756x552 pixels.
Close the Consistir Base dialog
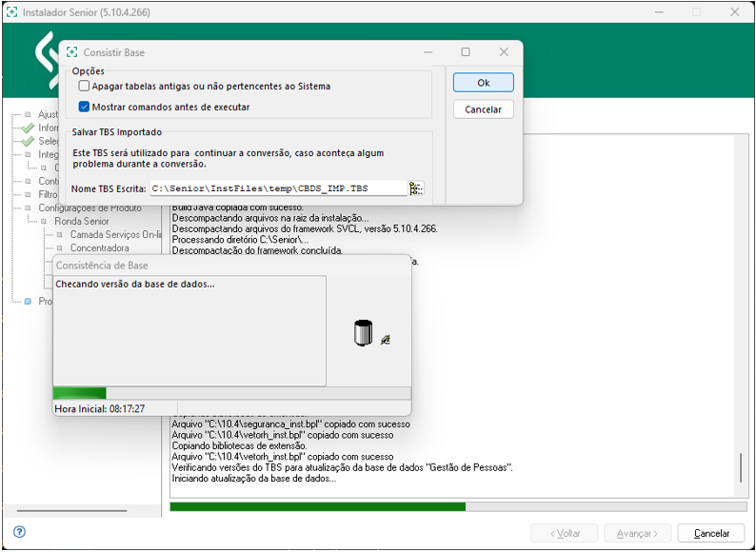(504, 51)
